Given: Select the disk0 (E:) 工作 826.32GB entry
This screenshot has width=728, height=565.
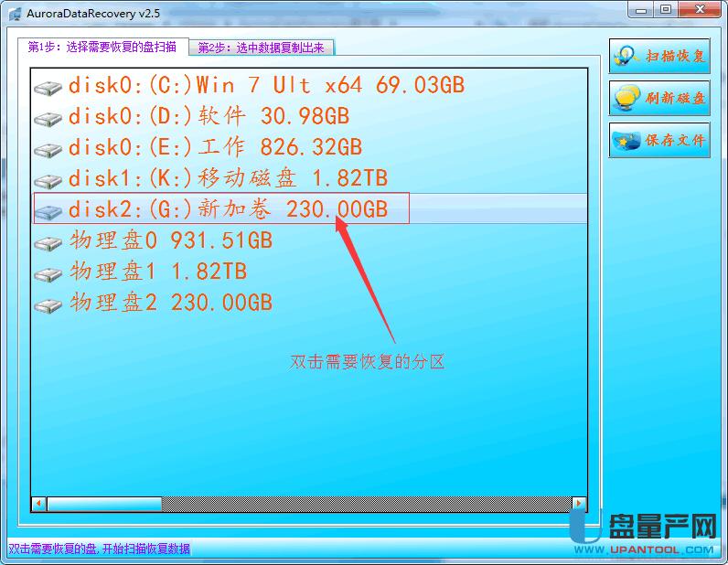Looking at the screenshot, I should (215, 147).
